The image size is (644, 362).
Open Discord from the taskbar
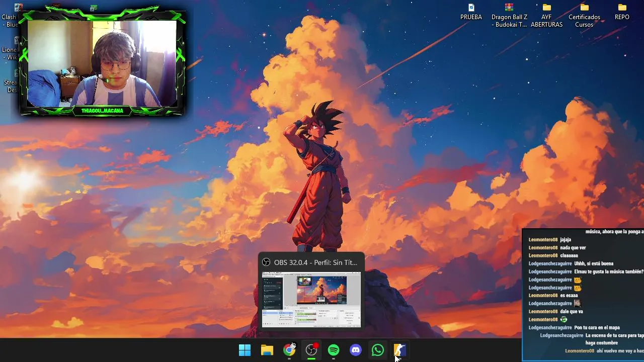[x=356, y=350]
